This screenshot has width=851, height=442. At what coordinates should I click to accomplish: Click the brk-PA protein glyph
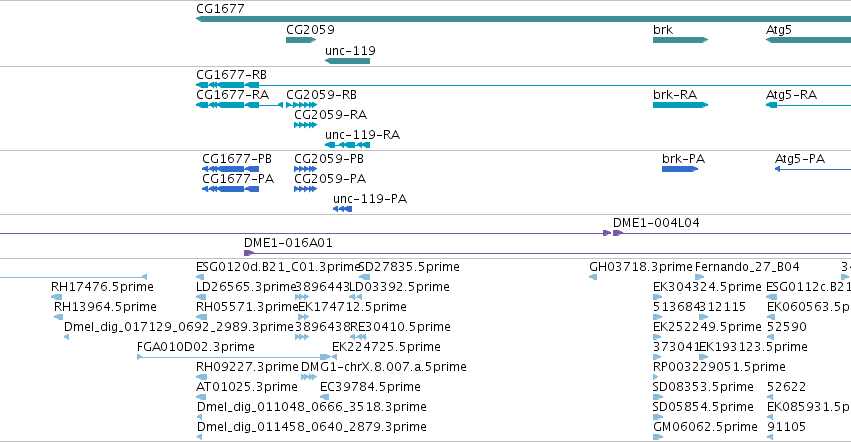[680, 169]
